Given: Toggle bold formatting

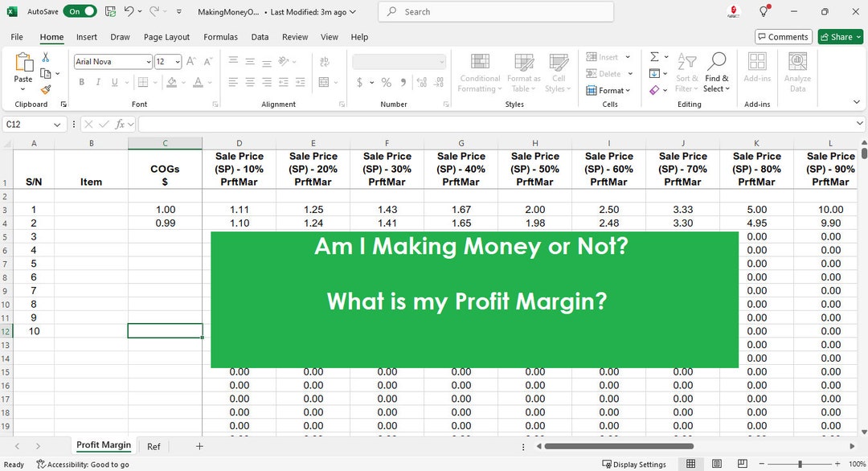Looking at the screenshot, I should [x=81, y=82].
